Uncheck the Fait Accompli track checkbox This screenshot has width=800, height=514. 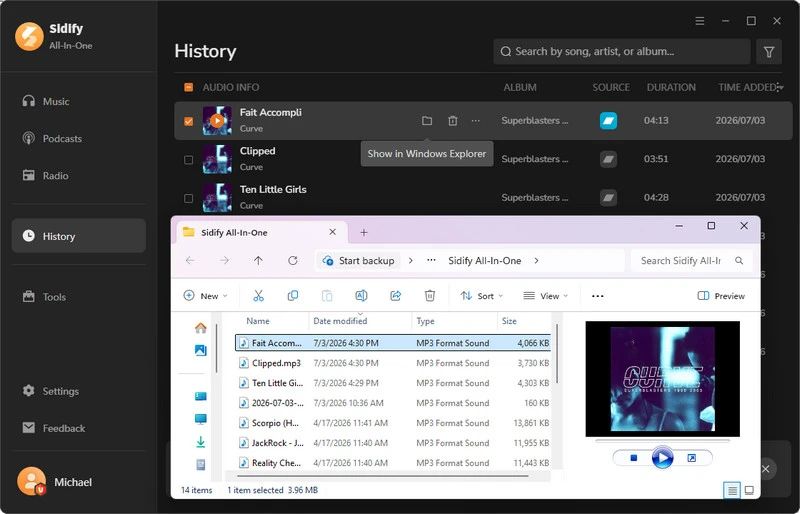click(x=188, y=121)
